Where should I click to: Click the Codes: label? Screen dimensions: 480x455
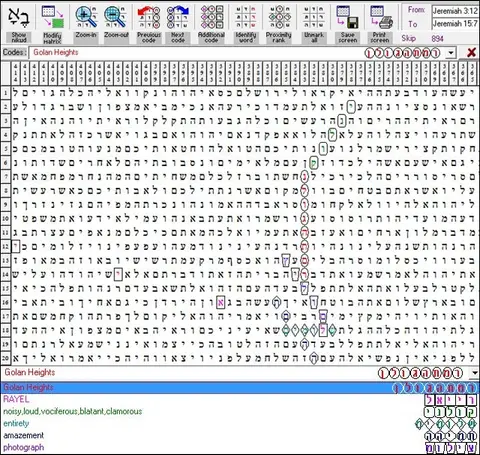14,52
